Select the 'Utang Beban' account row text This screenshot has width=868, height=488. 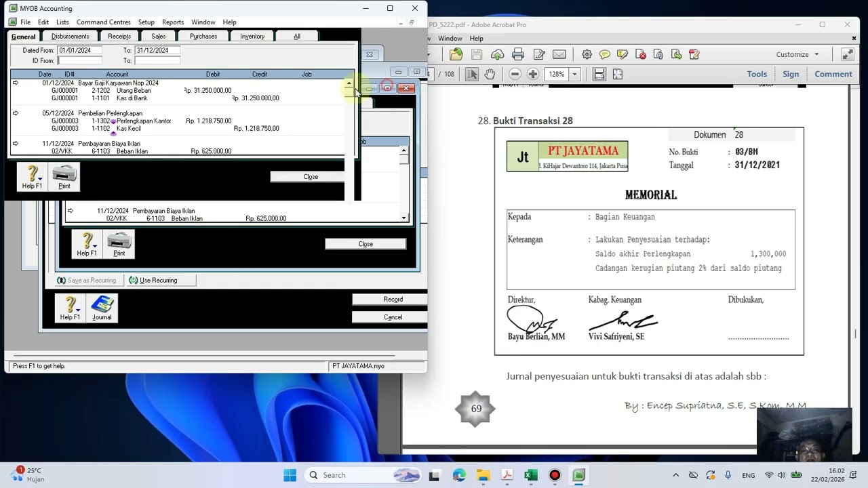pyautogui.click(x=134, y=90)
